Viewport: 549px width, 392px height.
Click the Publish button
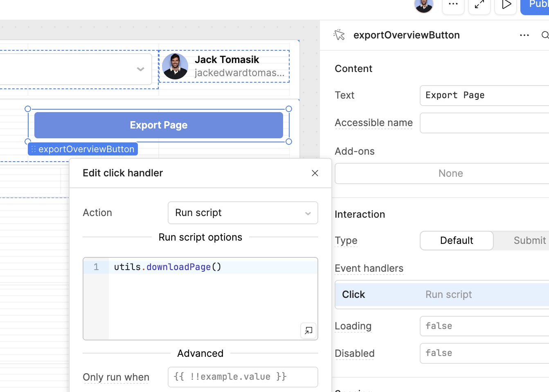(x=536, y=5)
